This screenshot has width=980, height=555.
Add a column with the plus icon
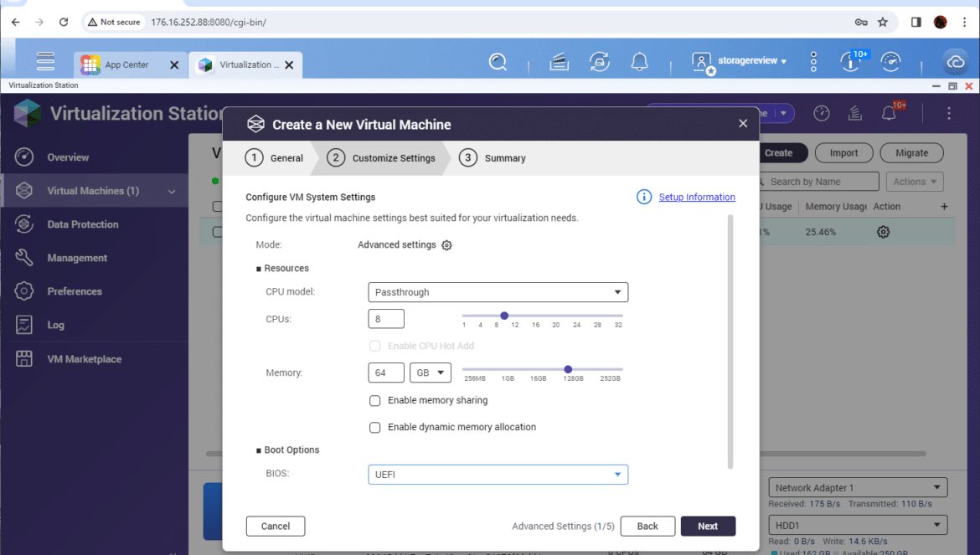944,207
